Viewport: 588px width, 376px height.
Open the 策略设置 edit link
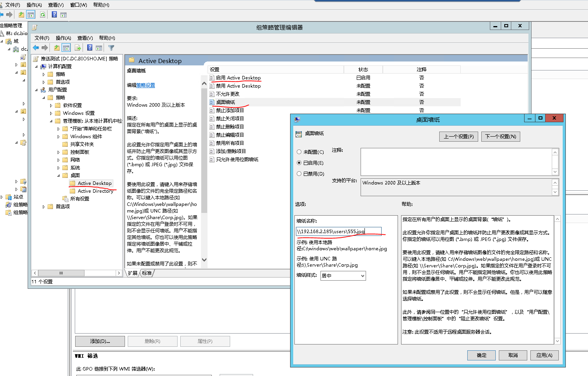tap(146, 85)
